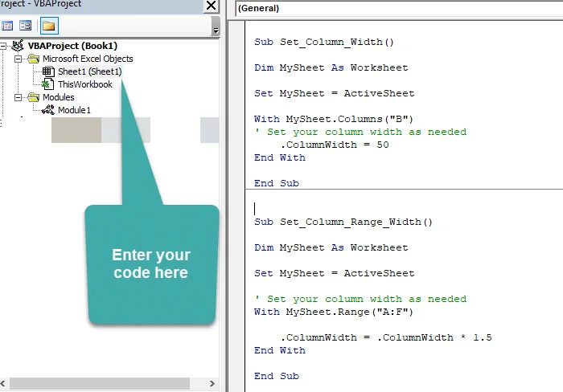Viewport: 563px width, 392px height.
Task: Click the first green comment line
Action: pos(360,132)
